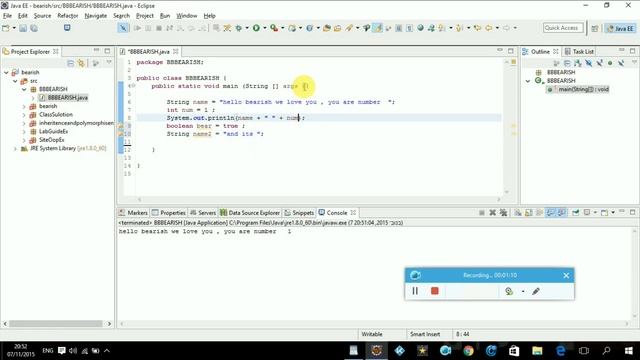Expand JRE System Library node
Viewport: 640px width, 360px height.
[15, 149]
